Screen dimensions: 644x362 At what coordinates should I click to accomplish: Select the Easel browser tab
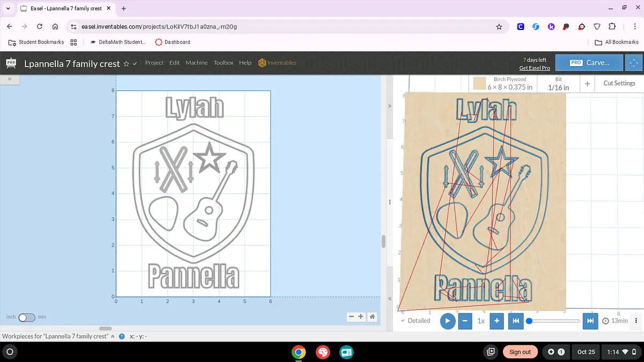[67, 9]
